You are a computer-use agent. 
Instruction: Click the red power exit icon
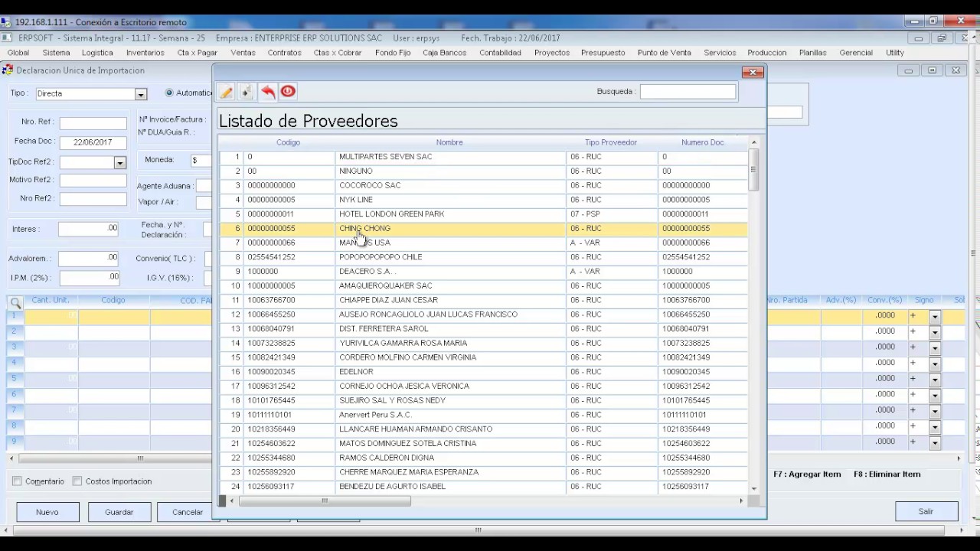[288, 92]
